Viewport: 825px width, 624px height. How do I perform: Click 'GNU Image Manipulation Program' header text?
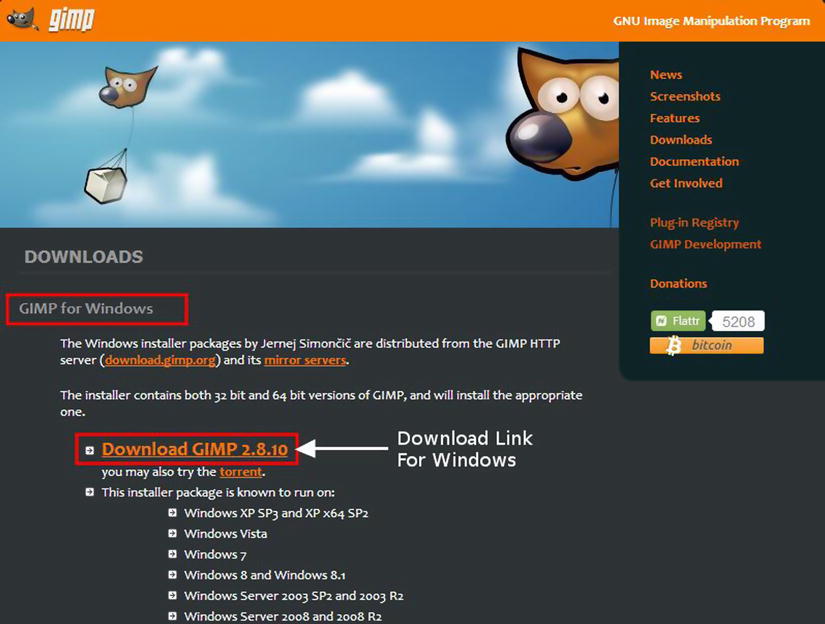tap(711, 21)
